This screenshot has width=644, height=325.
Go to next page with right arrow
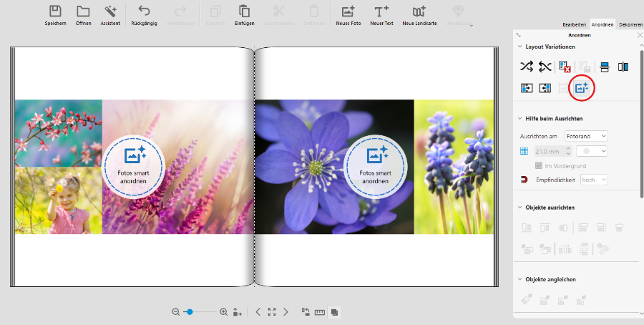[286, 312]
